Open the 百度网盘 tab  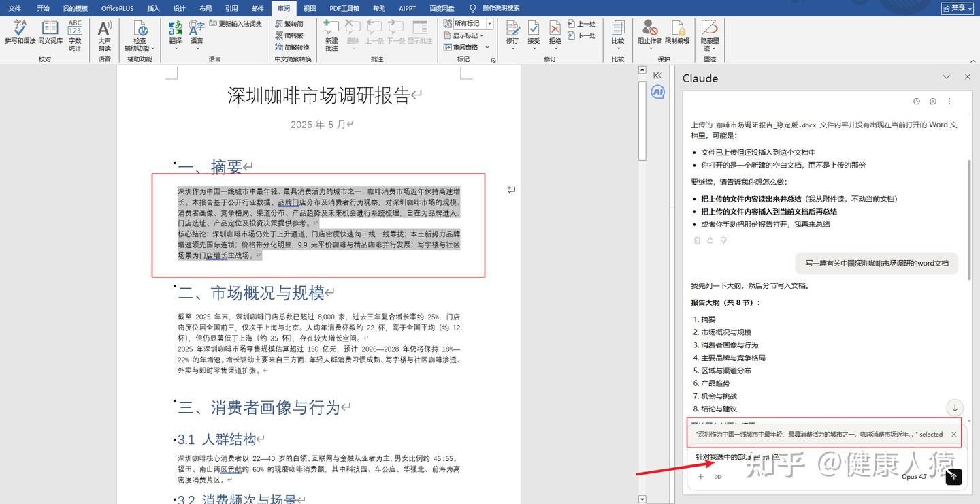[442, 8]
